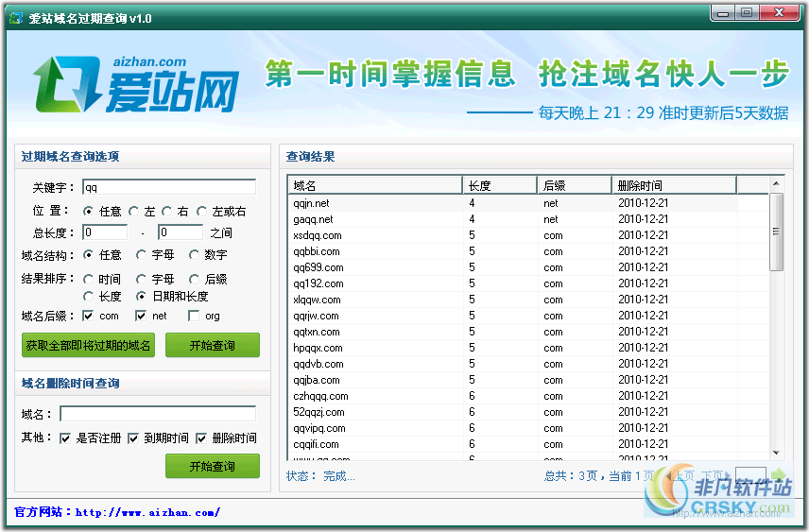Enable the org suffix checkbox
The width and height of the screenshot is (809, 532).
tap(194, 316)
